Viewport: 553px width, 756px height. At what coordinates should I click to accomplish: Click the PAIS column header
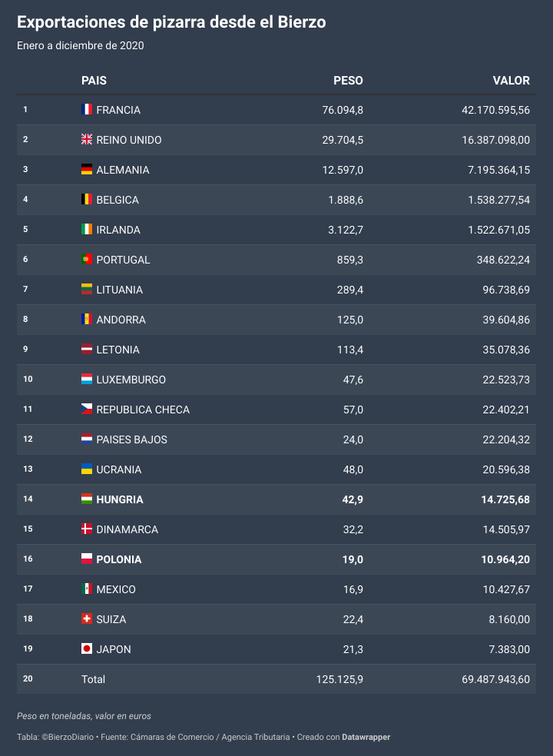tap(94, 81)
